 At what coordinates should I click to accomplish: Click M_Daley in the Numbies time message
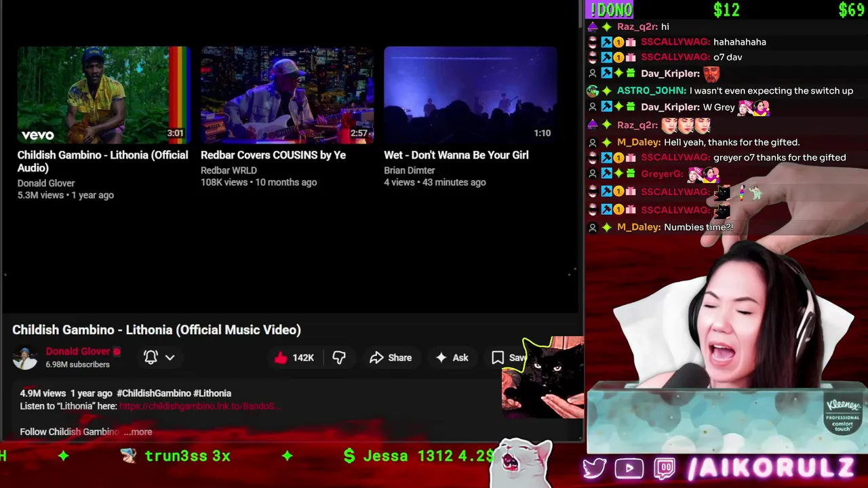pyautogui.click(x=637, y=227)
